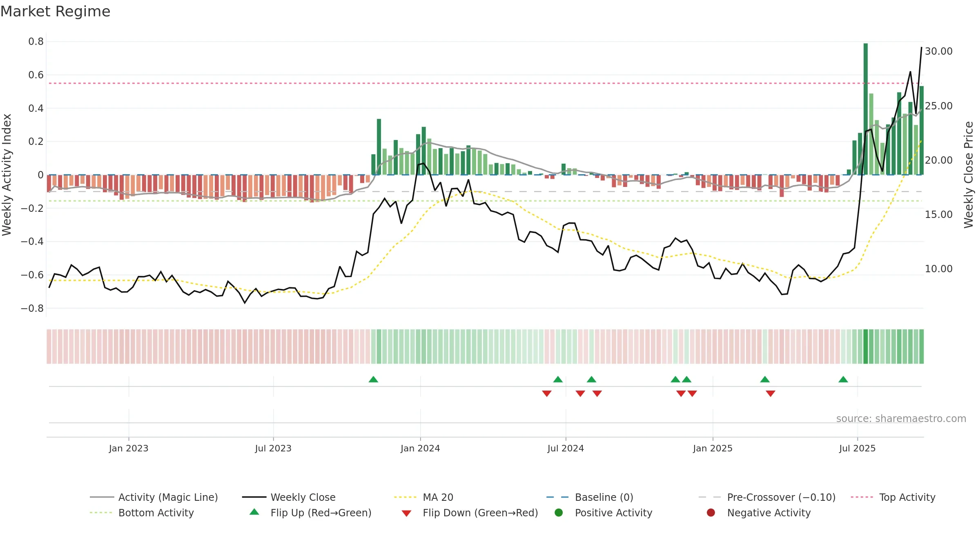Toggle Bottom Activity legend entry
The image size is (980, 551).
tap(142, 513)
